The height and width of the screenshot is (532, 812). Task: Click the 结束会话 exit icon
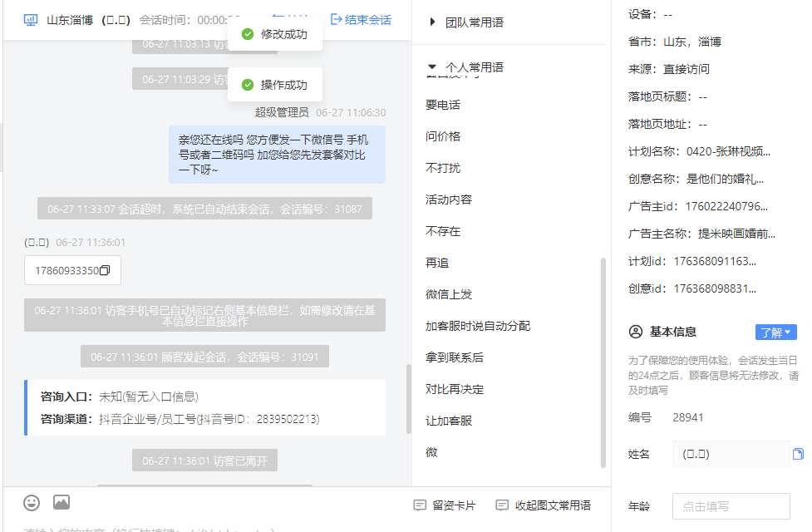[336, 20]
